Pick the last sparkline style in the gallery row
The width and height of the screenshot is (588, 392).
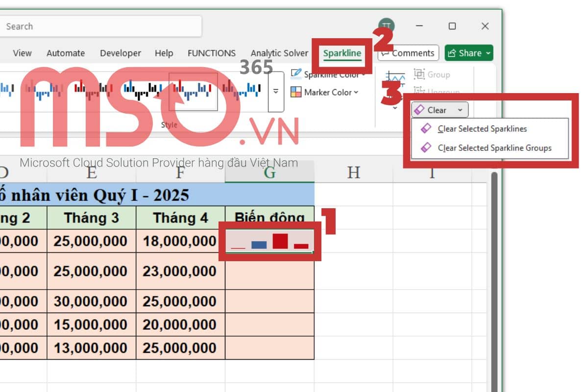coord(242,90)
